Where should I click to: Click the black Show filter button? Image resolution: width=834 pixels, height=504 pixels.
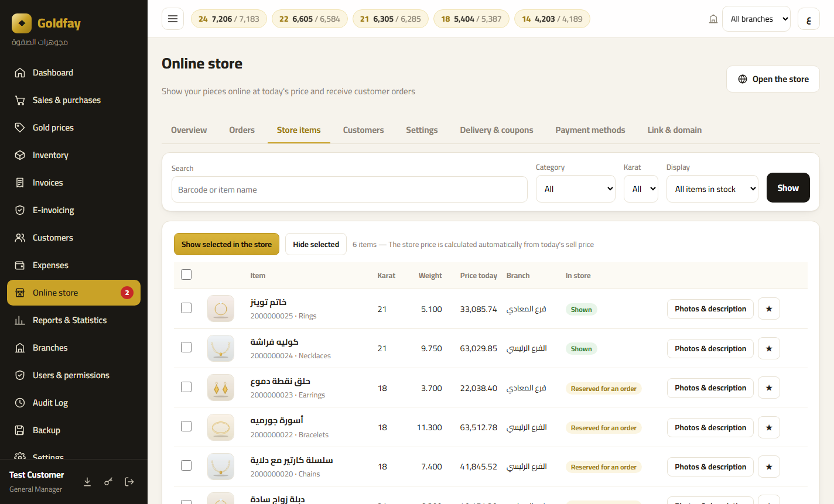tap(788, 188)
